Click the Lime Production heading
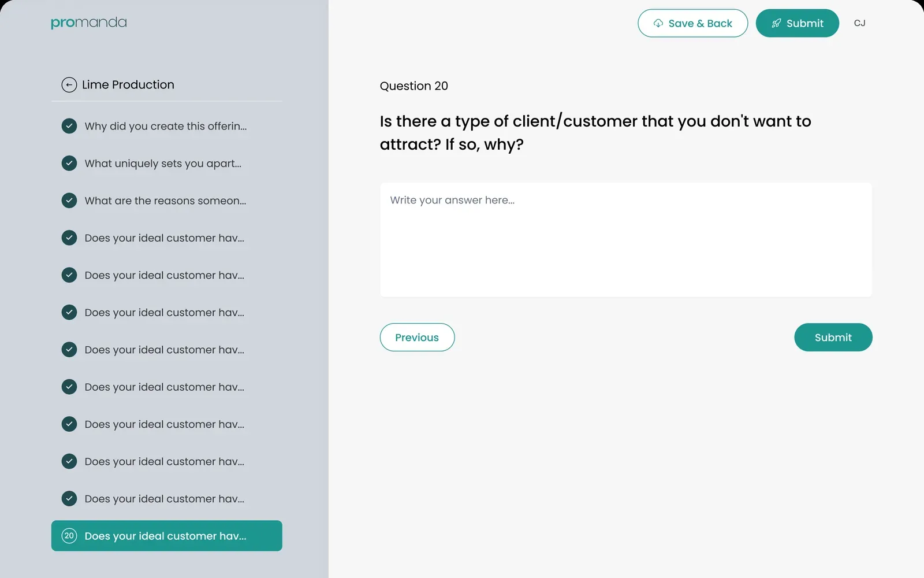This screenshot has width=924, height=578. coord(128,85)
